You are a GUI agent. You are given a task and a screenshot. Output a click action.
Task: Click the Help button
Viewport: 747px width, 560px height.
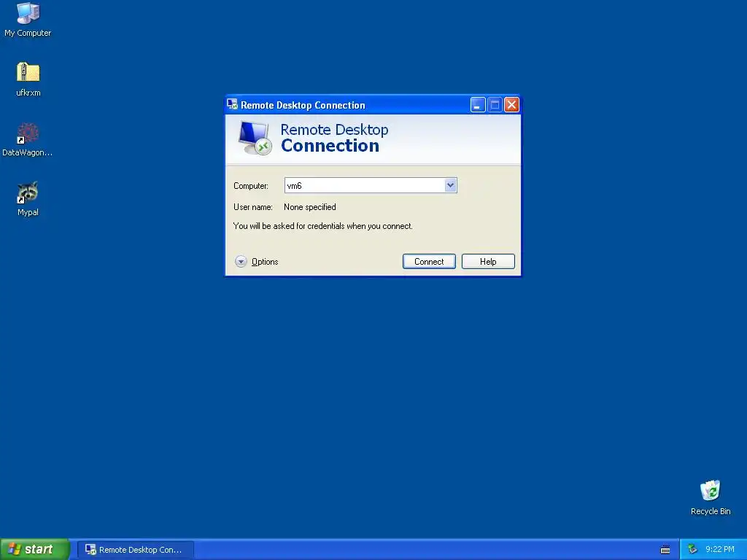488,262
